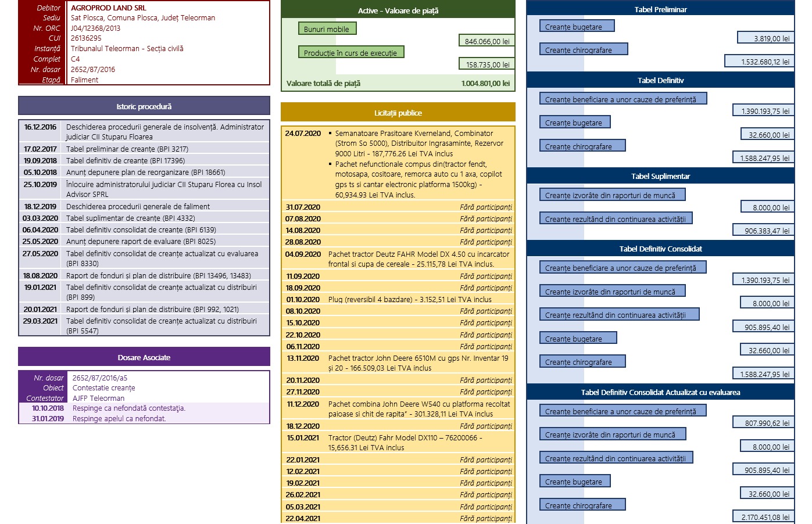Select case number 2652/87/2016/a5
The height and width of the screenshot is (524, 812).
click(100, 378)
